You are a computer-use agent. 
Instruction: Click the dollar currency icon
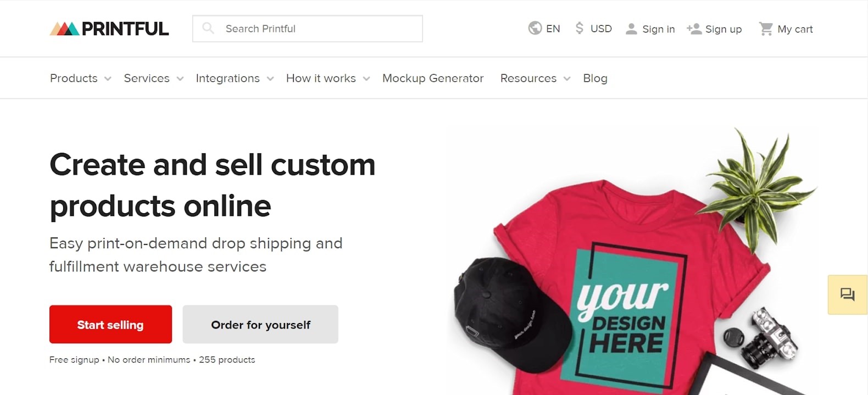click(579, 28)
